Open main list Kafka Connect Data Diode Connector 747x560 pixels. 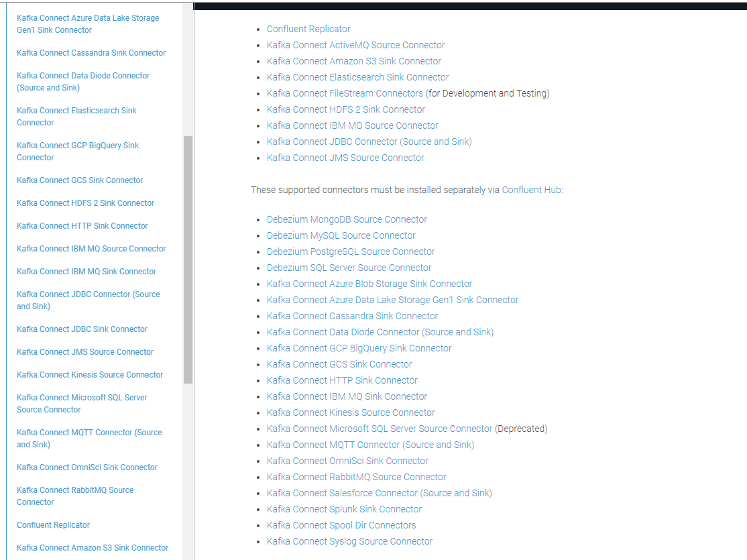coord(380,332)
